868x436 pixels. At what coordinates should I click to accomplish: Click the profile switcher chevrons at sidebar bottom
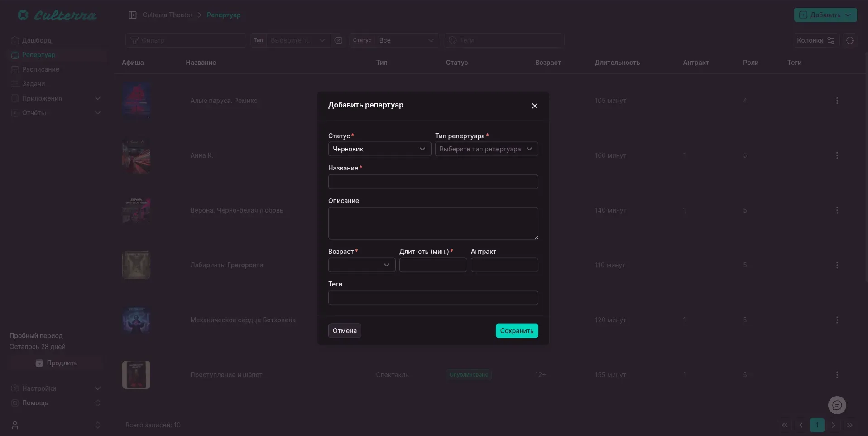click(97, 425)
